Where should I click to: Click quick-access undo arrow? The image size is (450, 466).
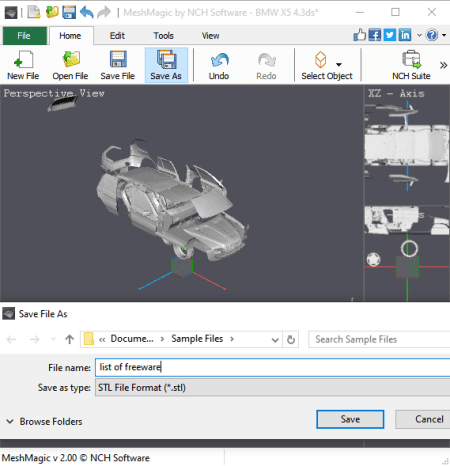pyautogui.click(x=87, y=12)
